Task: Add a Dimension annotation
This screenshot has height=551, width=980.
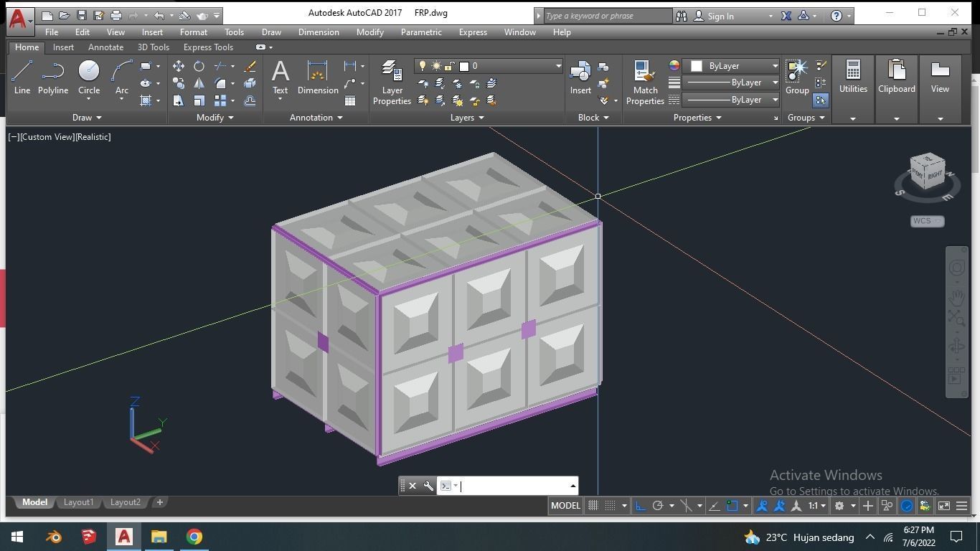Action: 318,77
